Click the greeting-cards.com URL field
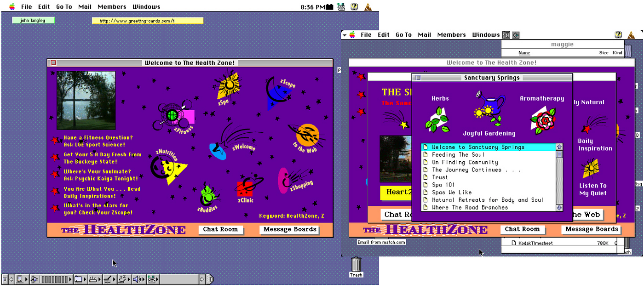 coord(148,21)
